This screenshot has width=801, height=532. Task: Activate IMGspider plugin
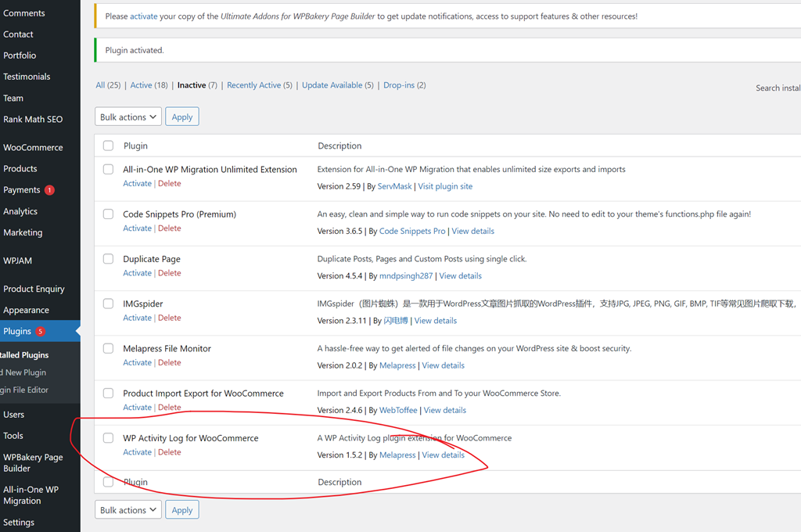tap(138, 318)
